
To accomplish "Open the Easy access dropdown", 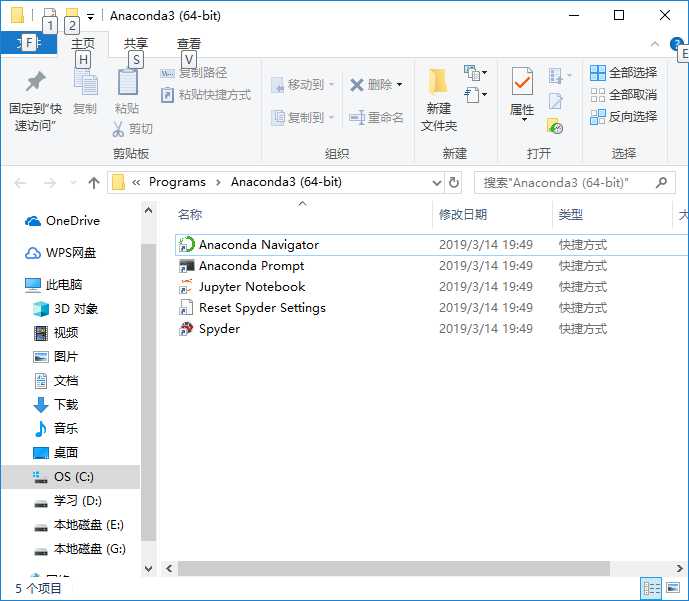I will tap(475, 94).
